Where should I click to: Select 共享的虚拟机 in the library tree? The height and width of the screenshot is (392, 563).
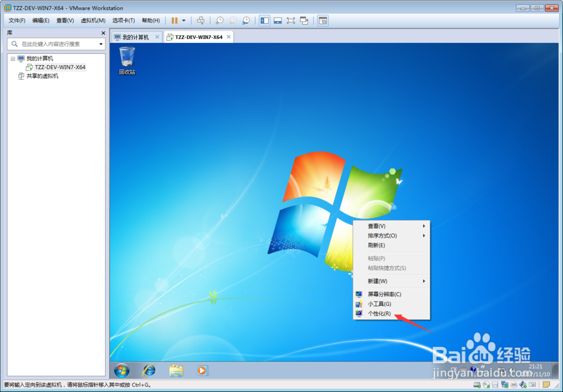pyautogui.click(x=42, y=76)
